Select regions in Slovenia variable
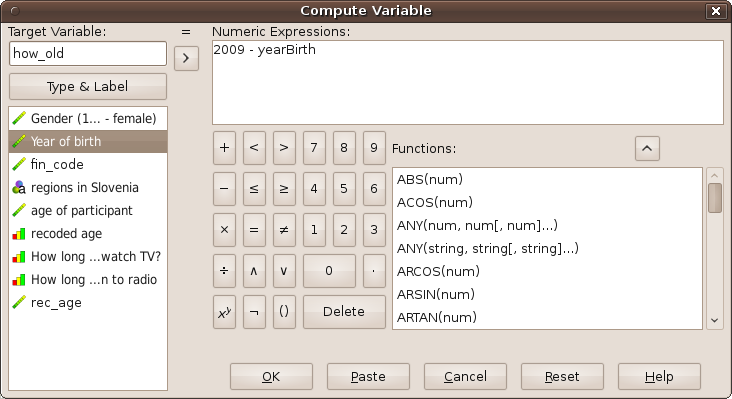Screen dimensions: 732x399 pos(88,188)
